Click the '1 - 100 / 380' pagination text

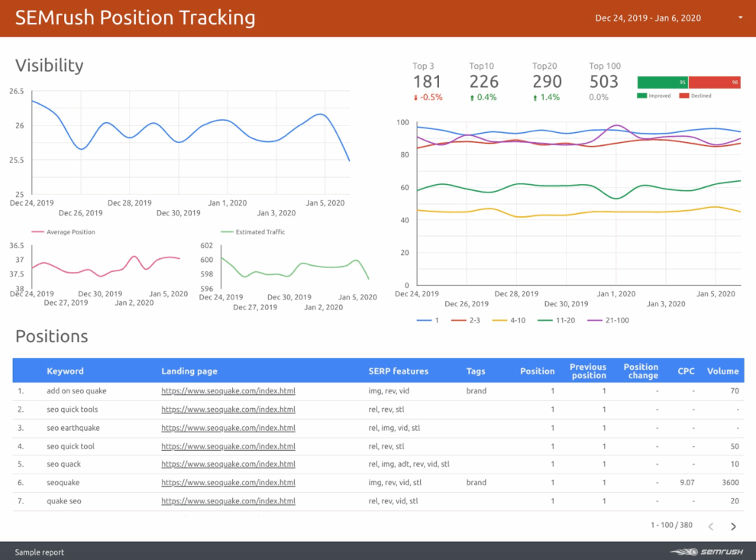pos(671,525)
